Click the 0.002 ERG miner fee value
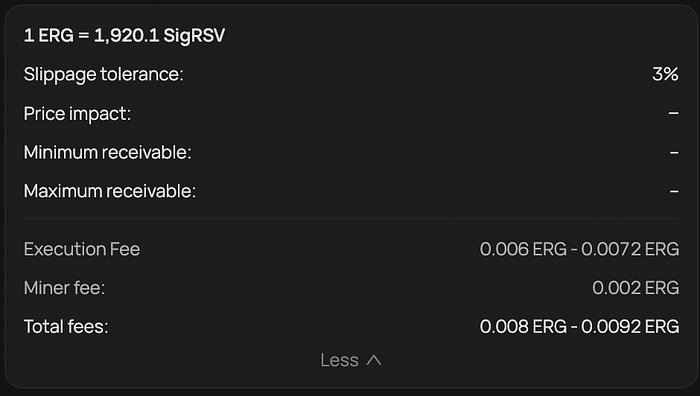This screenshot has width=700, height=396. (636, 288)
